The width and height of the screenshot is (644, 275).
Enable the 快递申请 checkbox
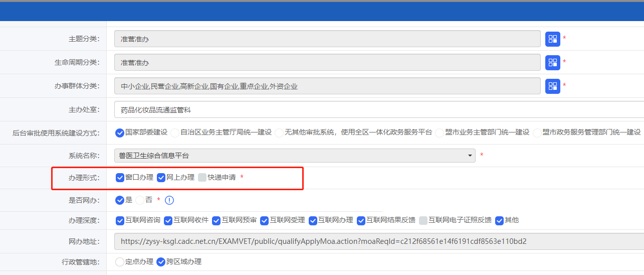point(202,178)
